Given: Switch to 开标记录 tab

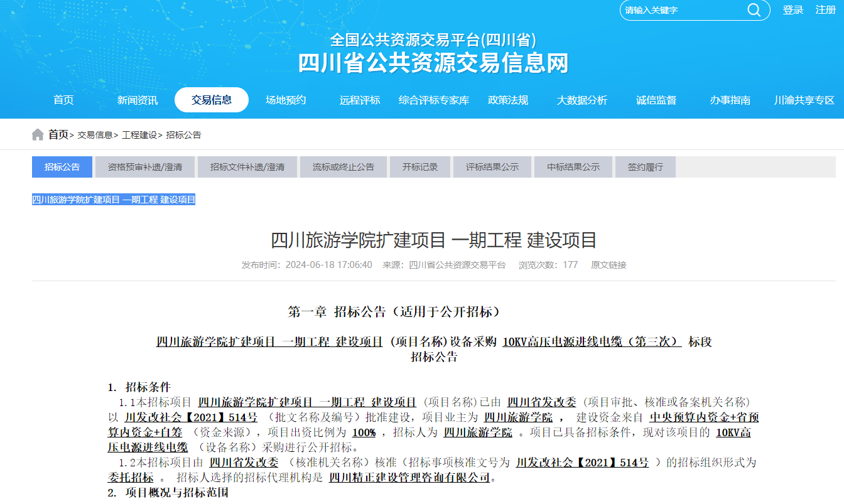Looking at the screenshot, I should point(420,167).
